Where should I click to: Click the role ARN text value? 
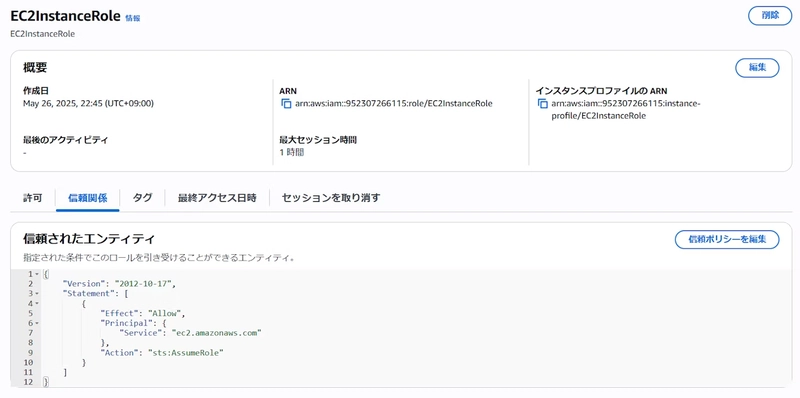(394, 104)
